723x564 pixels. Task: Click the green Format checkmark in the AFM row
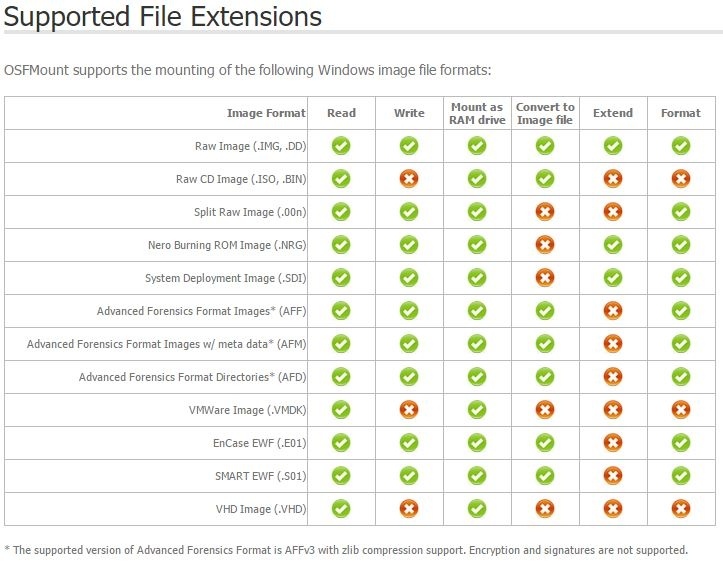tap(681, 344)
